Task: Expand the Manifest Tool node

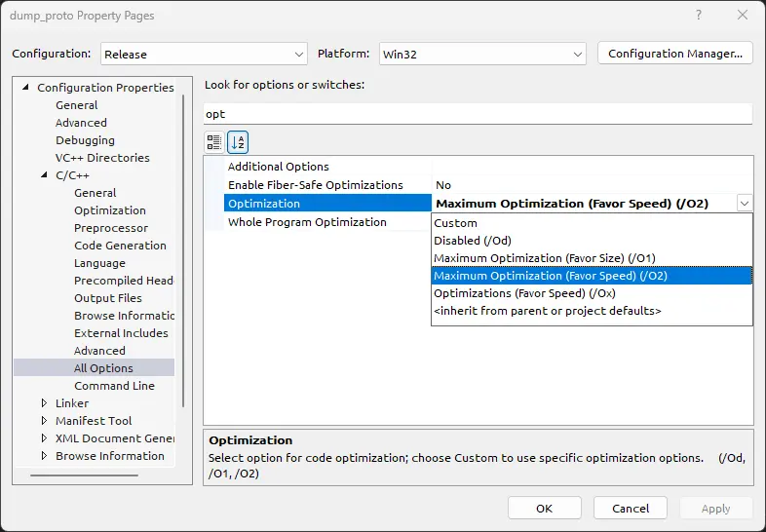Action: [x=45, y=421]
